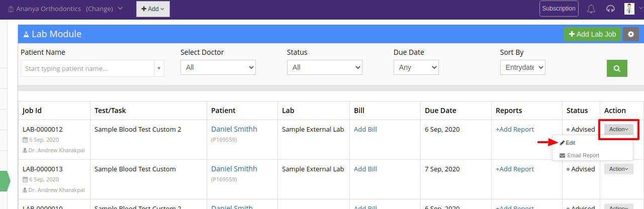The width and height of the screenshot is (644, 209).
Task: Expand the Select Doctor dropdown
Action: [x=218, y=67]
